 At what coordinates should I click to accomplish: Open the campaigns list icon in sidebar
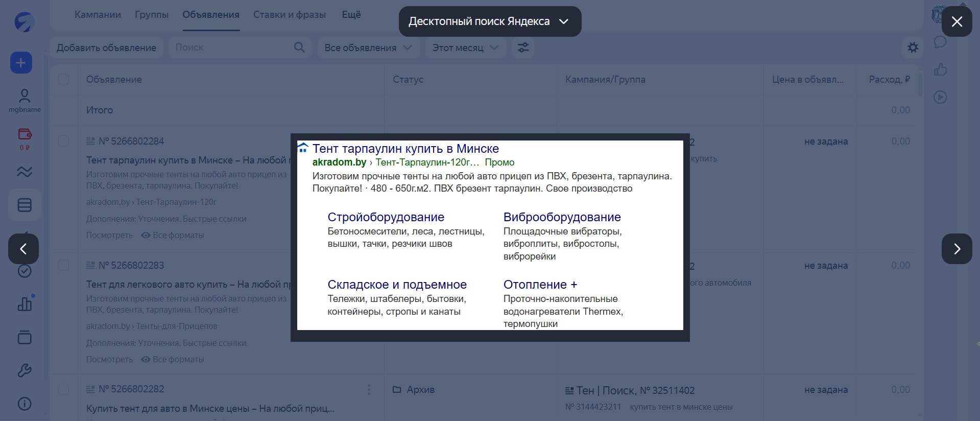pos(25,205)
